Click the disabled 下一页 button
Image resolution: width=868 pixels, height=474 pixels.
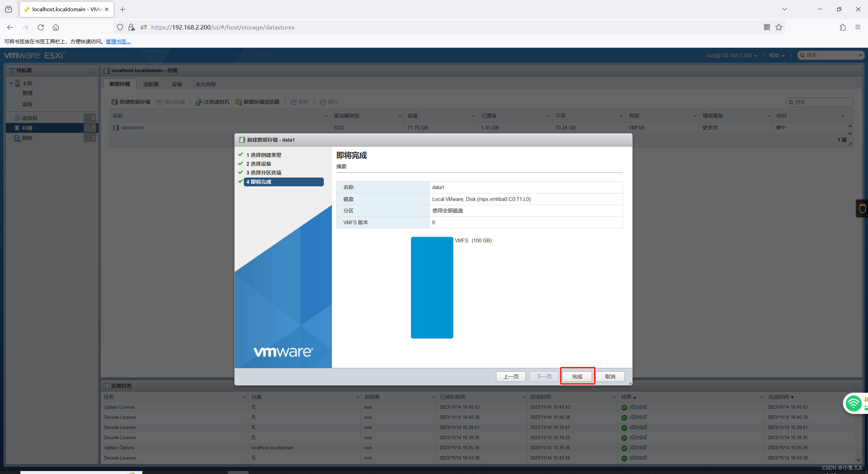[544, 376]
